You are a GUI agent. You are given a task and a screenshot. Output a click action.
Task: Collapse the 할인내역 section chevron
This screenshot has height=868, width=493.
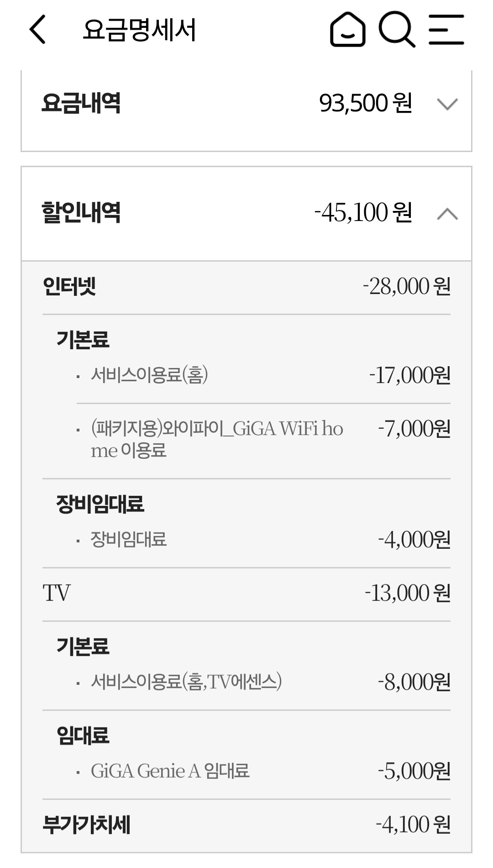(x=447, y=214)
